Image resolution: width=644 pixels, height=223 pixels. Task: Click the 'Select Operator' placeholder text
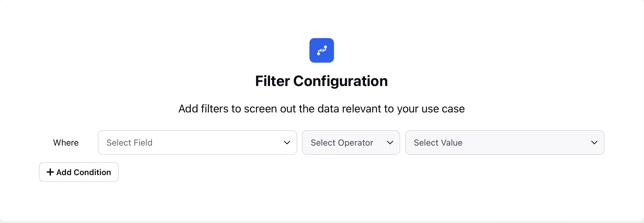click(342, 143)
